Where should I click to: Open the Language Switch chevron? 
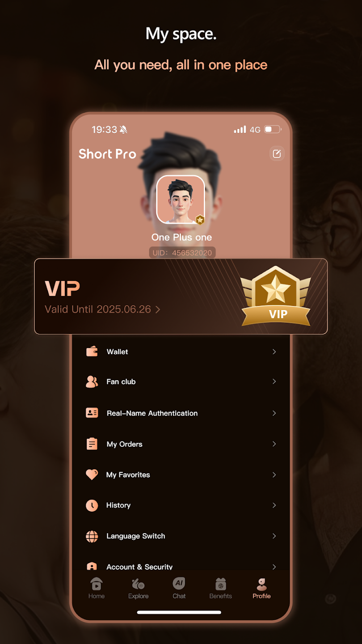274,536
